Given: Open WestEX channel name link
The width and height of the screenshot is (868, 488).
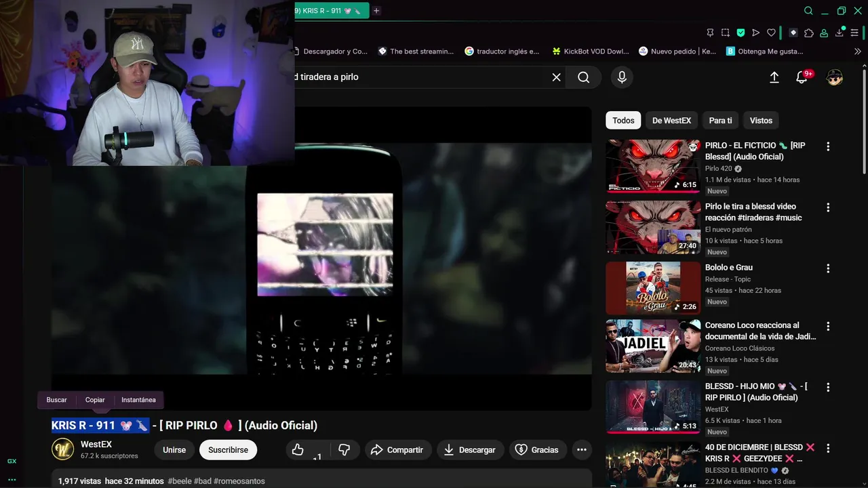Looking at the screenshot, I should 96,445.
